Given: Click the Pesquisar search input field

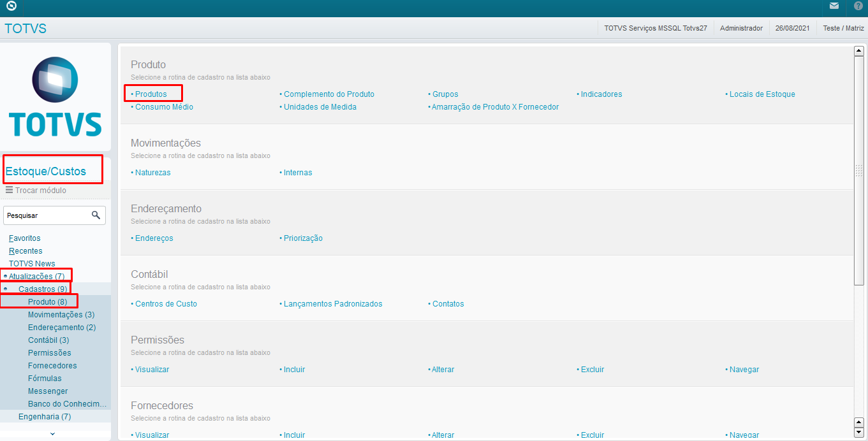Looking at the screenshot, I should [x=46, y=215].
